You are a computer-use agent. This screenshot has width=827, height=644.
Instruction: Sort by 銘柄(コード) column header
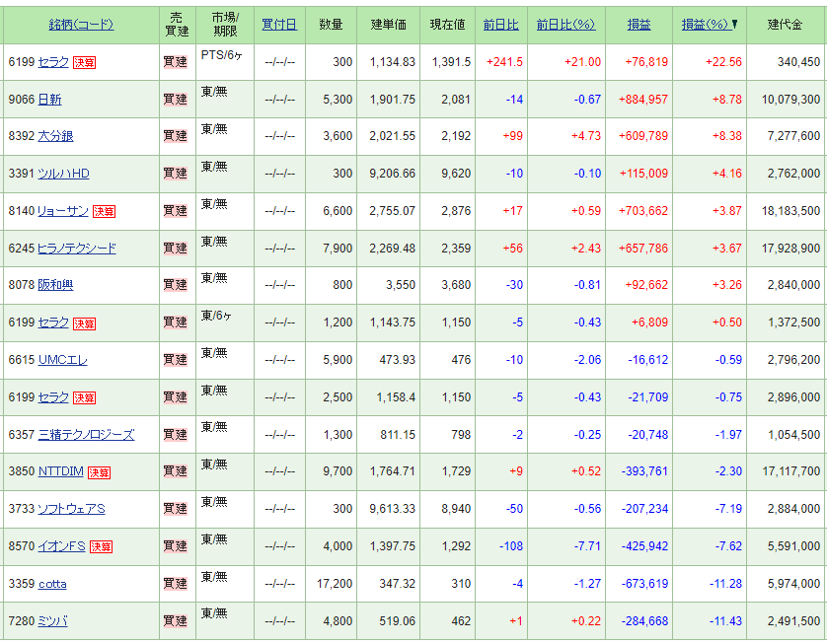coord(81,25)
